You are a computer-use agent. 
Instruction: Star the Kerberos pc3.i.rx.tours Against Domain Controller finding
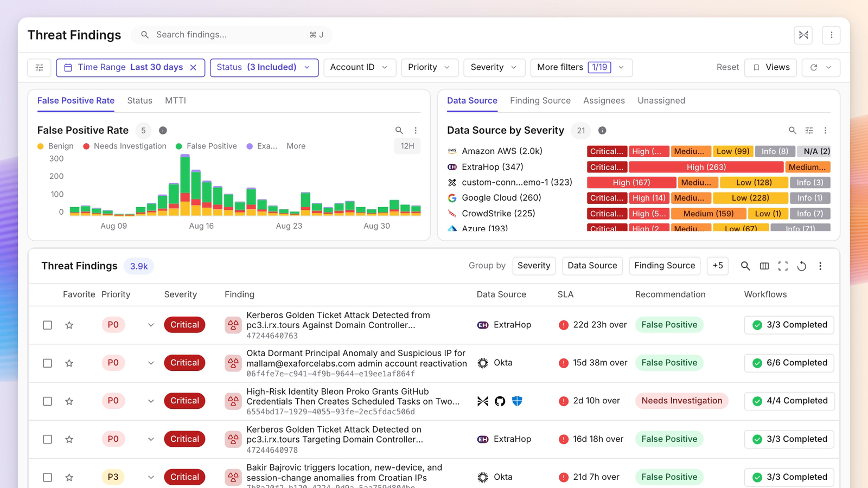(x=69, y=325)
